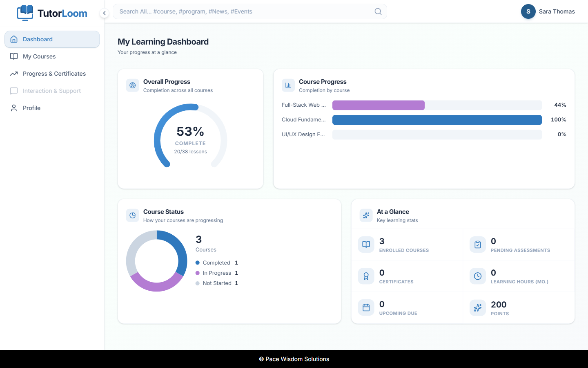The height and width of the screenshot is (368, 588).
Task: Click the Enrolled Courses book icon
Action: click(366, 245)
